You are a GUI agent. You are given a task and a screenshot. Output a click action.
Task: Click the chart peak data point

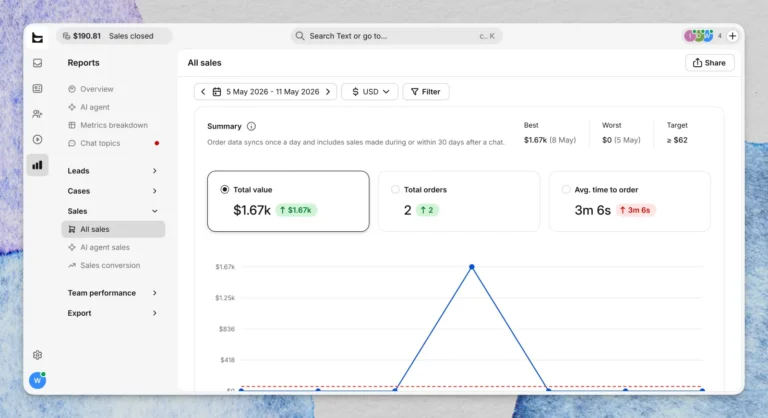(472, 267)
